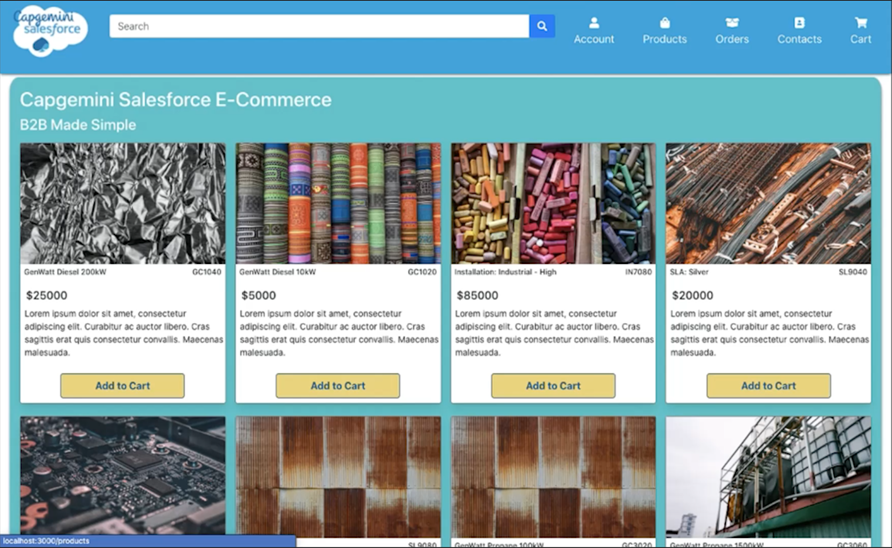This screenshot has width=892, height=548.
Task: Click product code GC1020
Action: point(422,272)
